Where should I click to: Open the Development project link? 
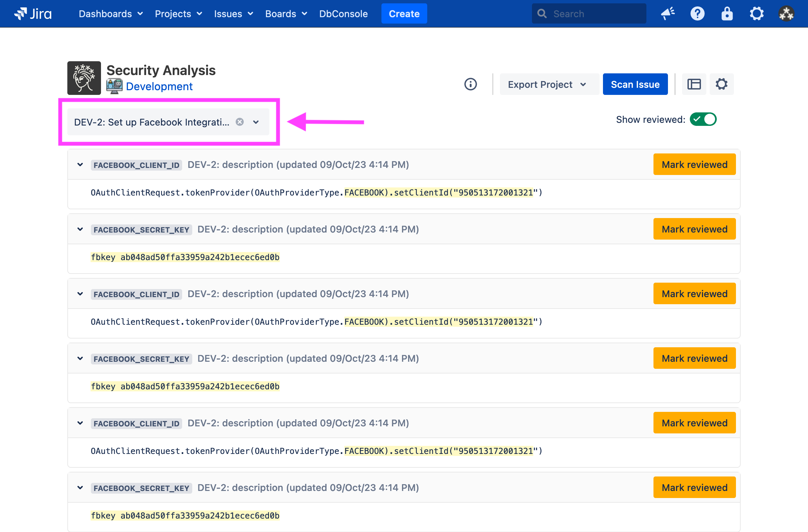point(159,86)
